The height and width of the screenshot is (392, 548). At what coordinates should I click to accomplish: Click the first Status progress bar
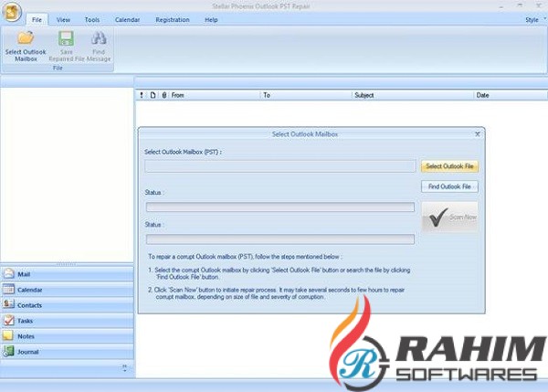[x=280, y=207]
